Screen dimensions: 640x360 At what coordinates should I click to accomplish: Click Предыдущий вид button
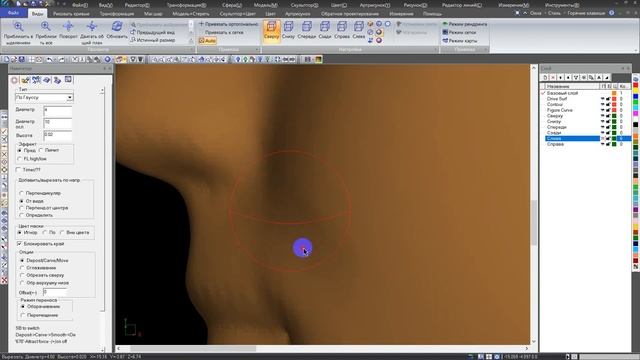coord(153,32)
